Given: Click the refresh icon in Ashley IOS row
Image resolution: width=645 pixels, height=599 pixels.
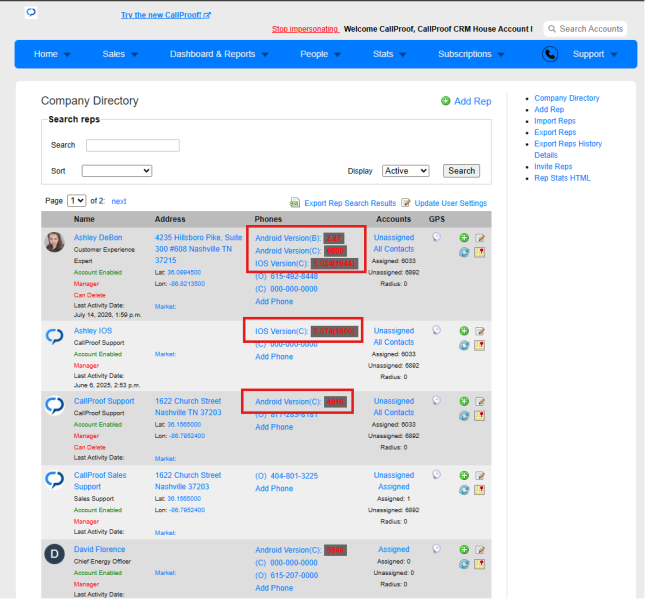Looking at the screenshot, I should (464, 345).
